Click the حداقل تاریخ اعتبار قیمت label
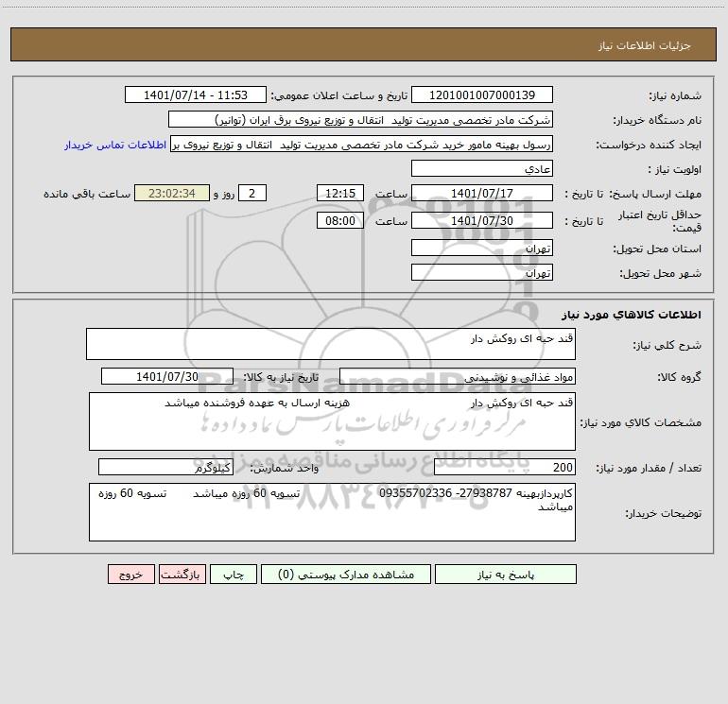The height and width of the screenshot is (704, 728). pyautogui.click(x=659, y=221)
